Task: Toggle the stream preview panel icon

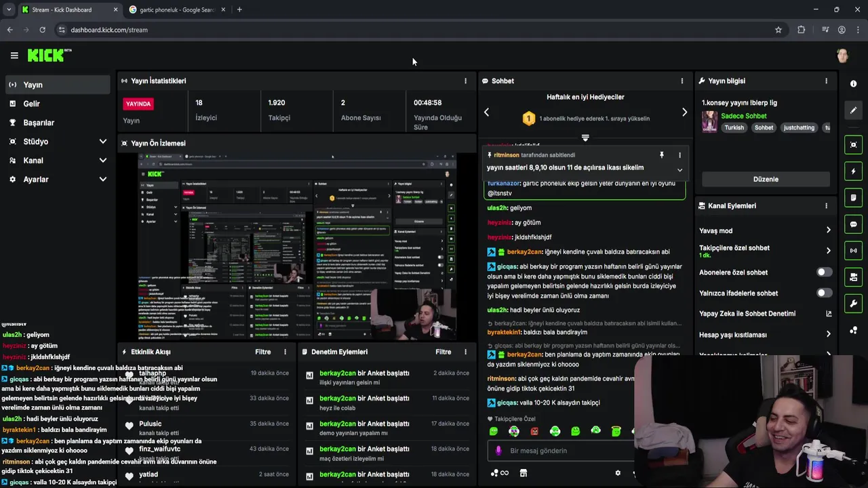Action: pyautogui.click(x=853, y=144)
